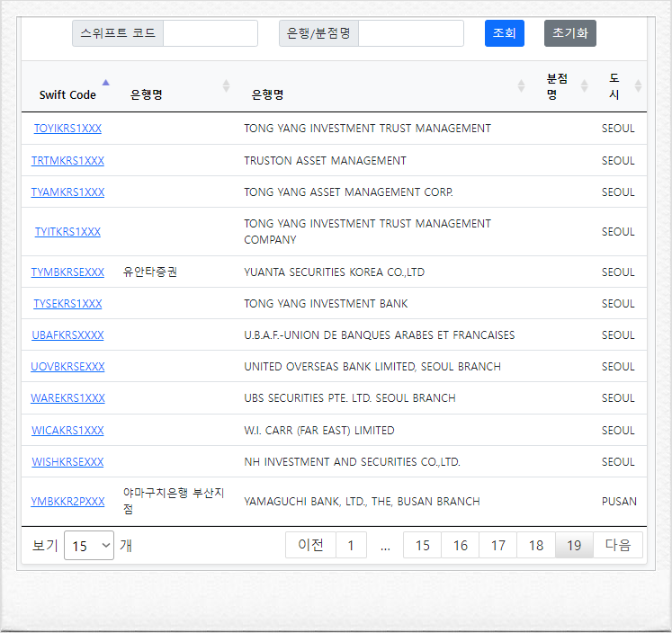Sort by 도시 column
Viewport: 672px width, 633px height.
click(x=638, y=85)
